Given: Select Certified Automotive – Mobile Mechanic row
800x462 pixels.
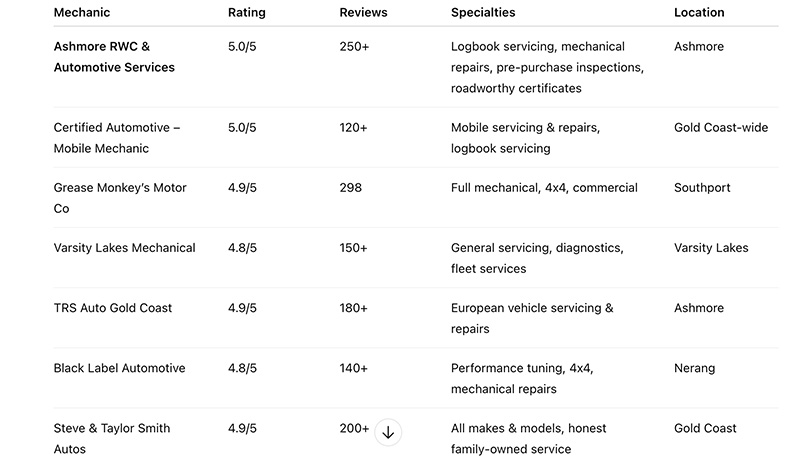Looking at the screenshot, I should tap(416, 138).
